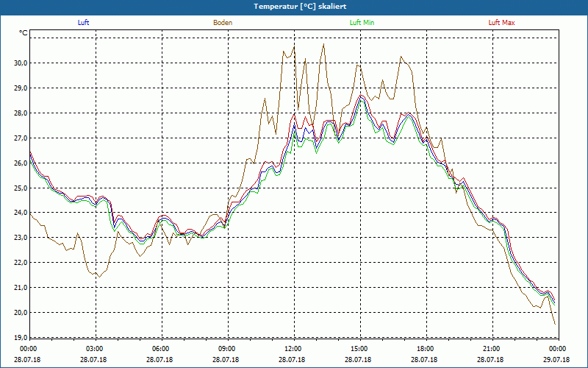The image size is (588, 368).
Task: Click the '30,0' y-axis value
Action: [x=21, y=63]
